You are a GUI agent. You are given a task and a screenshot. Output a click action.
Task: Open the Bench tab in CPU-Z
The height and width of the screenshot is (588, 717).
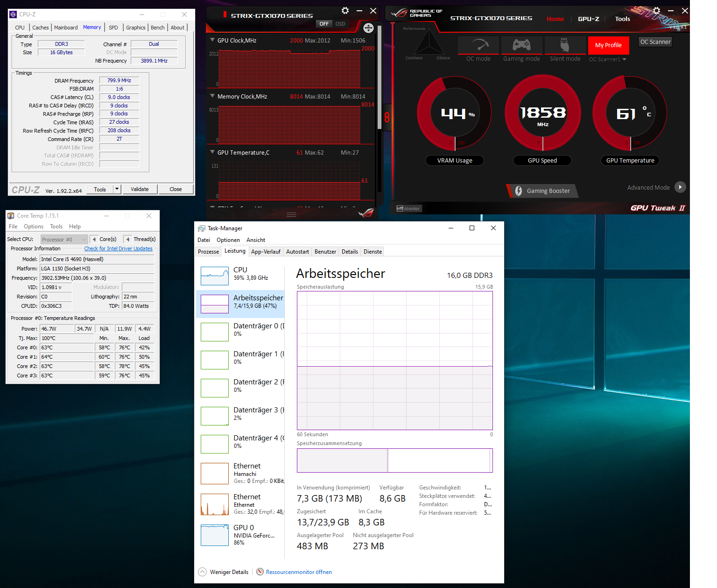click(158, 28)
